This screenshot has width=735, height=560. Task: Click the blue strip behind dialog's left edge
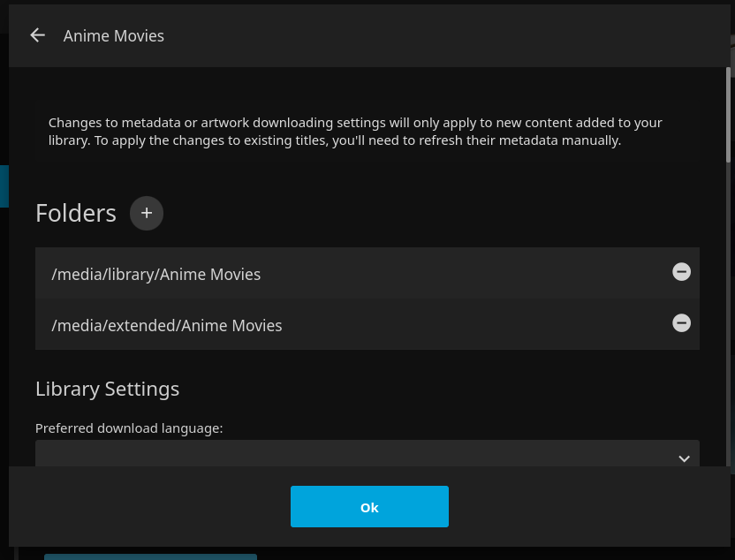point(4,185)
